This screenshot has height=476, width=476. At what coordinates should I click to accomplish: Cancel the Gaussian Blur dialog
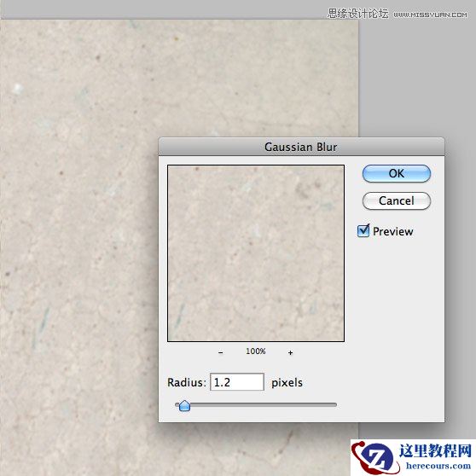point(396,200)
